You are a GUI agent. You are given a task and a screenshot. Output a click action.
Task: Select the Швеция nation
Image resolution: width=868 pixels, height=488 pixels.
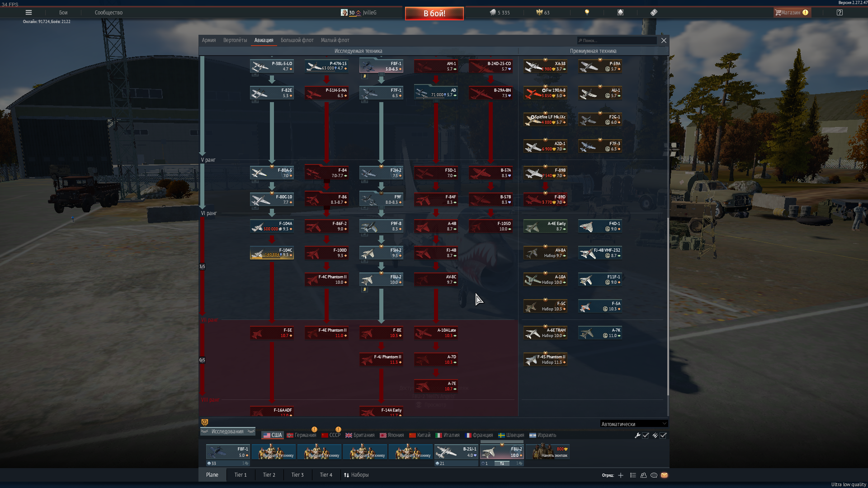(x=511, y=435)
